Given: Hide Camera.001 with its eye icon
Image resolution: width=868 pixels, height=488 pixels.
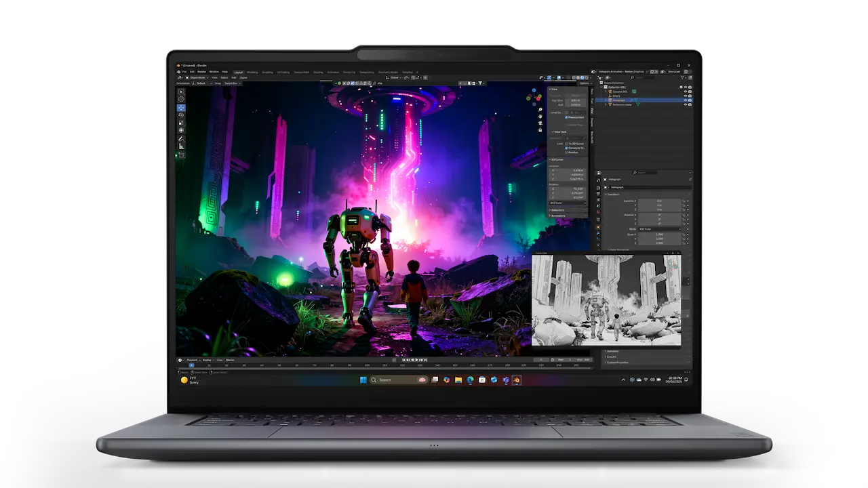Looking at the screenshot, I should (686, 91).
